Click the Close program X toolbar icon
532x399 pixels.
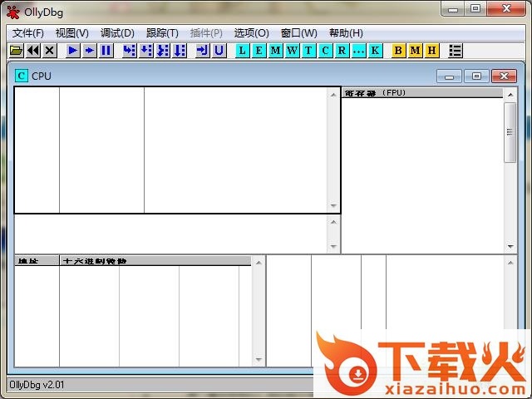50,51
